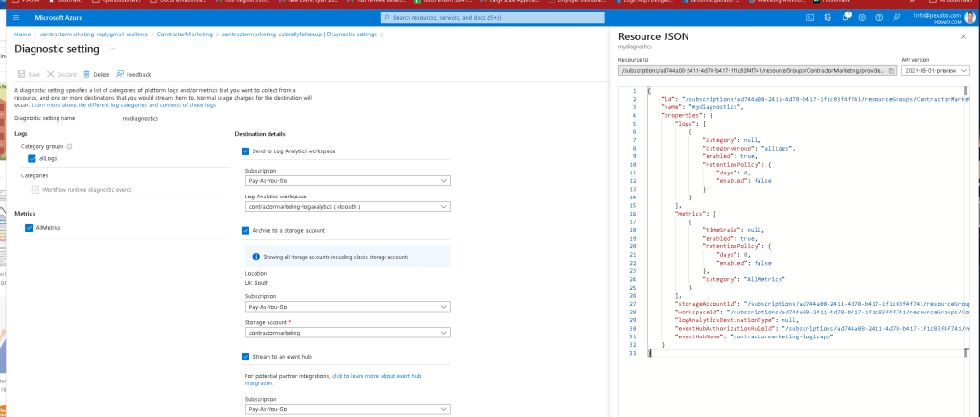980x417 pixels.
Task: Open the Azure portal hamburger menu
Action: [16, 17]
